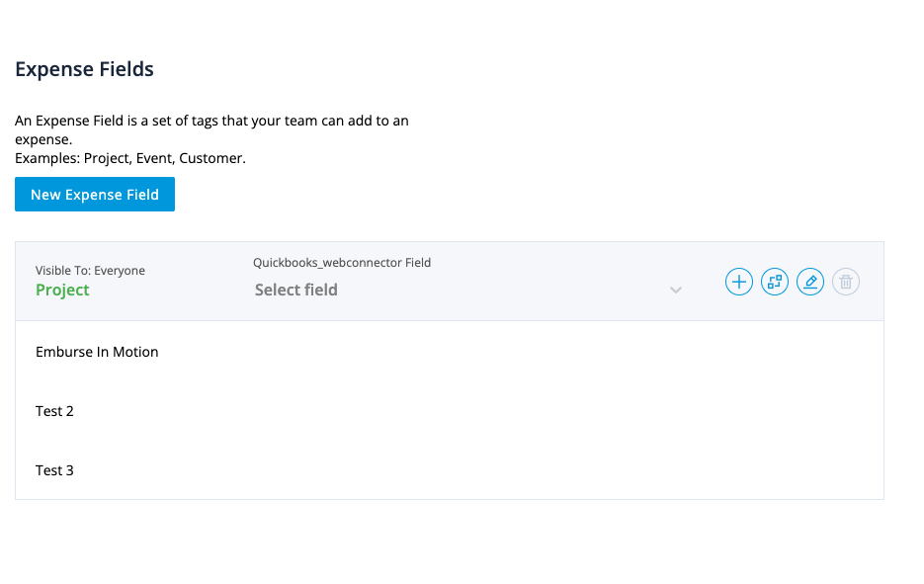
Task: Click the green Project field name
Action: point(62,290)
